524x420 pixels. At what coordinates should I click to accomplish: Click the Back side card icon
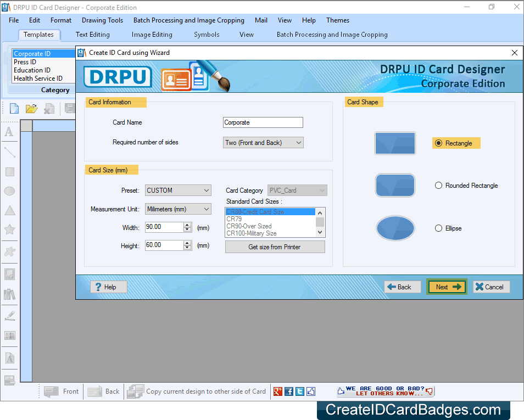(x=94, y=391)
